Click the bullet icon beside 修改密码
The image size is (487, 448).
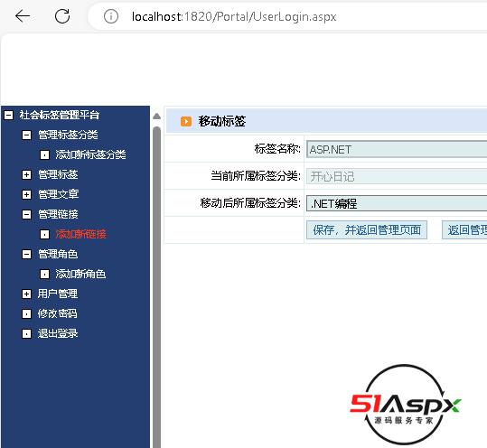click(x=27, y=314)
